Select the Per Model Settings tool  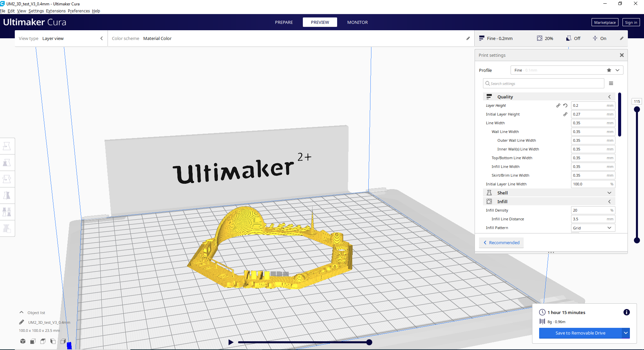pyautogui.click(x=7, y=212)
